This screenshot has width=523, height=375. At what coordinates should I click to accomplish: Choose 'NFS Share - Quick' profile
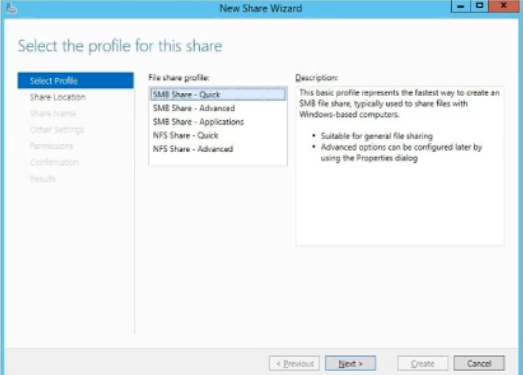click(x=218, y=135)
